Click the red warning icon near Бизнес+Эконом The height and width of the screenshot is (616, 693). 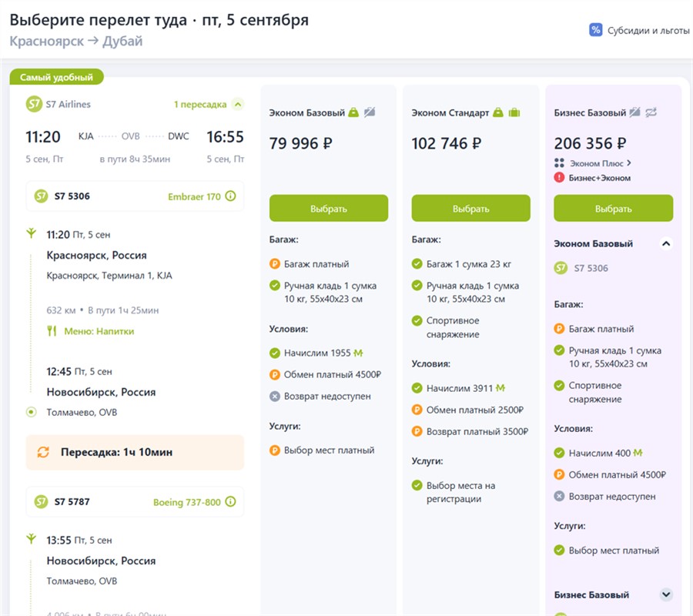(x=560, y=178)
